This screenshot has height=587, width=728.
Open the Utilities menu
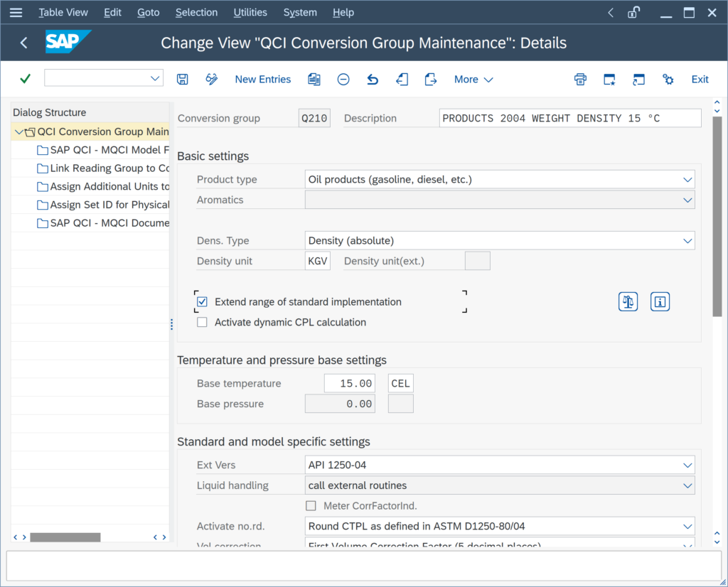click(250, 13)
